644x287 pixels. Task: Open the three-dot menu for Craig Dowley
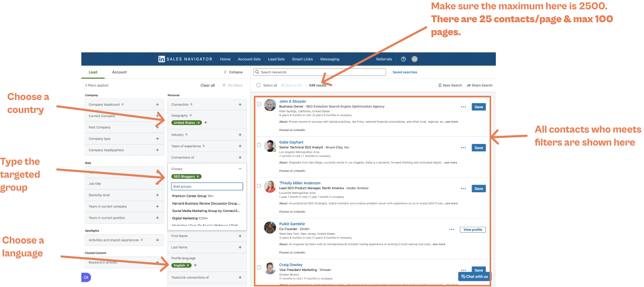[x=463, y=270]
